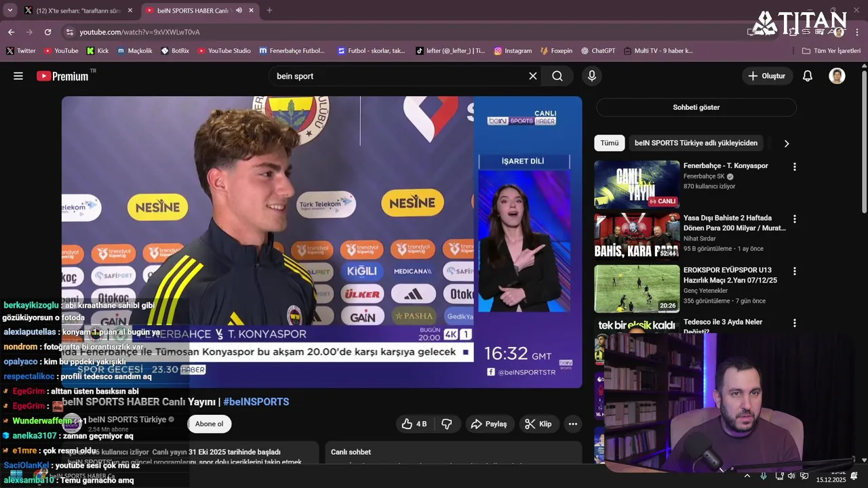This screenshot has height=488, width=868.
Task: Like the video with thumbs up
Action: 414,424
